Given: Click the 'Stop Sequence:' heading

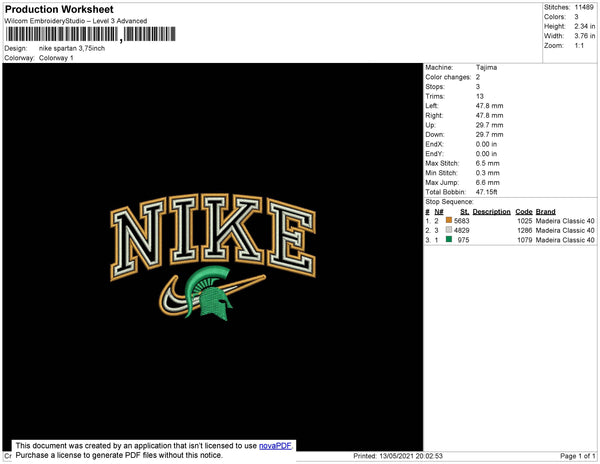Looking at the screenshot, I should [x=449, y=202].
